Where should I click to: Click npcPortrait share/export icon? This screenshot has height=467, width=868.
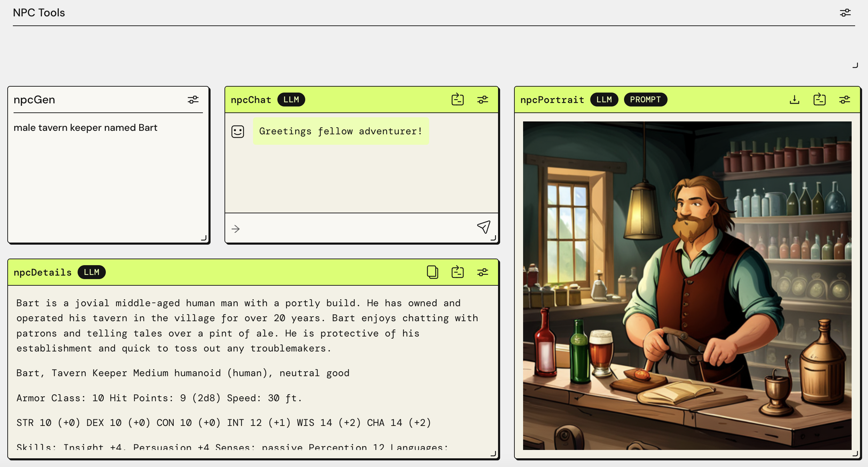pos(819,100)
